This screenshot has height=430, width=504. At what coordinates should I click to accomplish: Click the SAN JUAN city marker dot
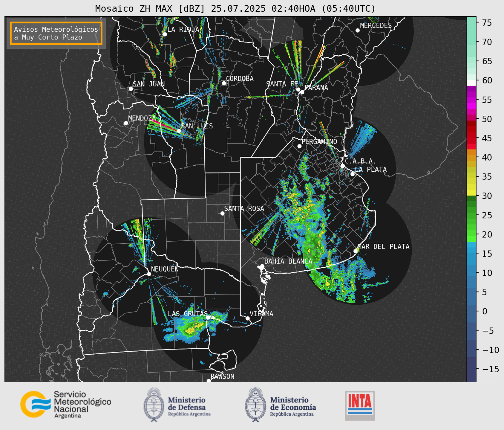coord(131,89)
